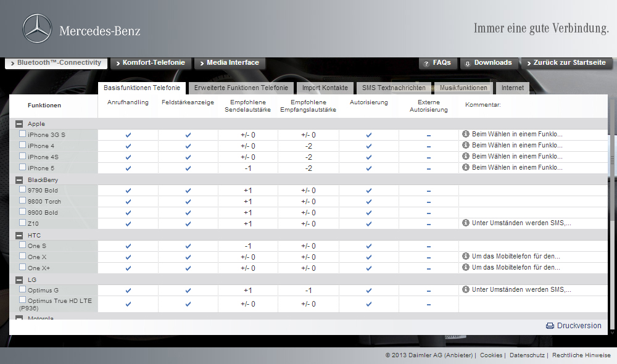Click the Downloads arrow icon

[468, 64]
